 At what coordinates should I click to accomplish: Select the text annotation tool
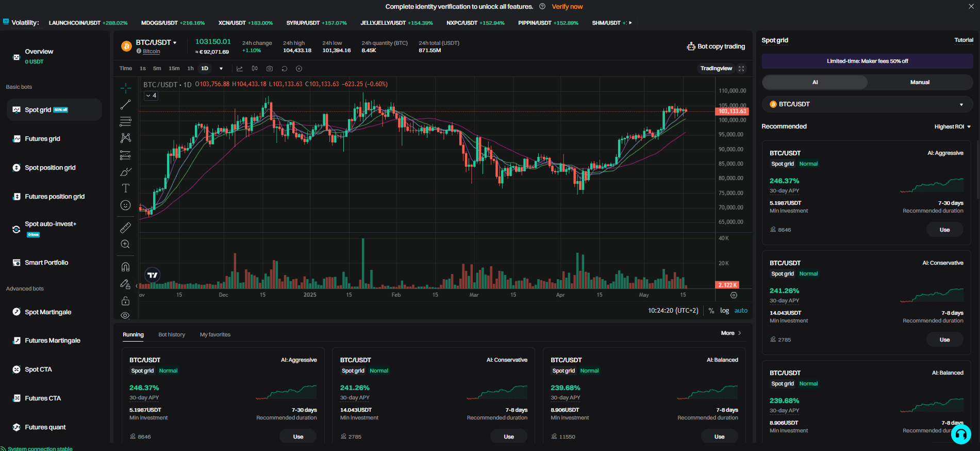pyautogui.click(x=125, y=188)
